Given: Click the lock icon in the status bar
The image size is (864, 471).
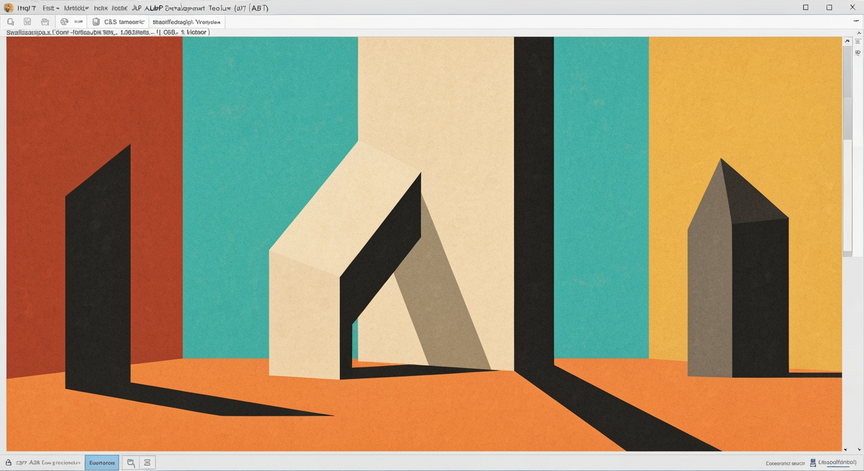Looking at the screenshot, I should [x=8, y=463].
